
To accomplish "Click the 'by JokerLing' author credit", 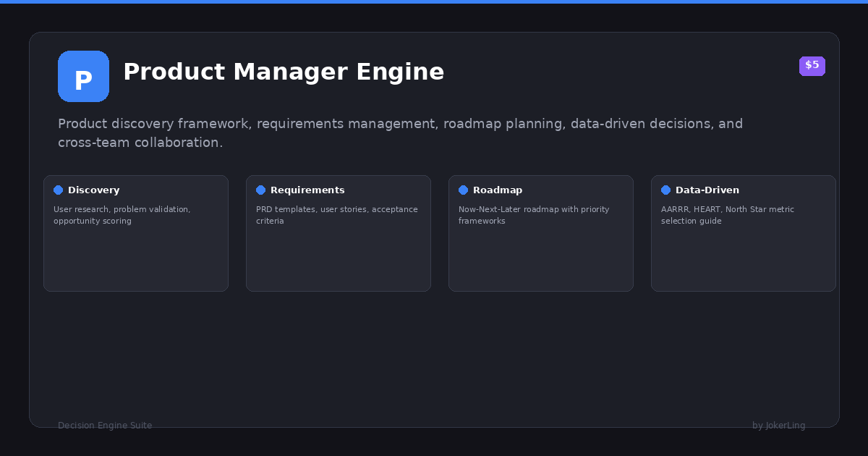I will 779,426.
